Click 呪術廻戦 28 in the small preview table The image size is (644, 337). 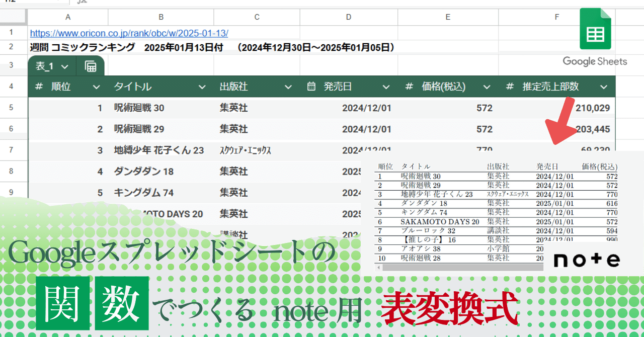421,258
